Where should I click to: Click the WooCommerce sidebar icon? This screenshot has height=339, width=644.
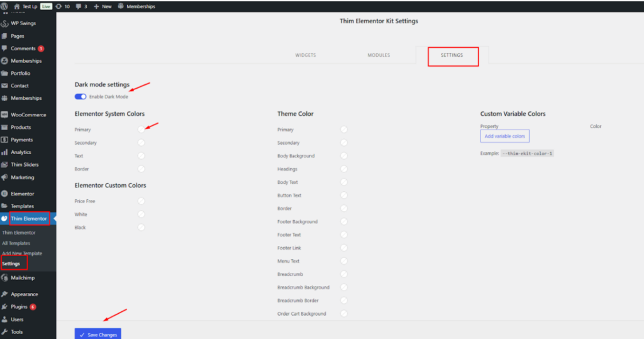[4, 114]
